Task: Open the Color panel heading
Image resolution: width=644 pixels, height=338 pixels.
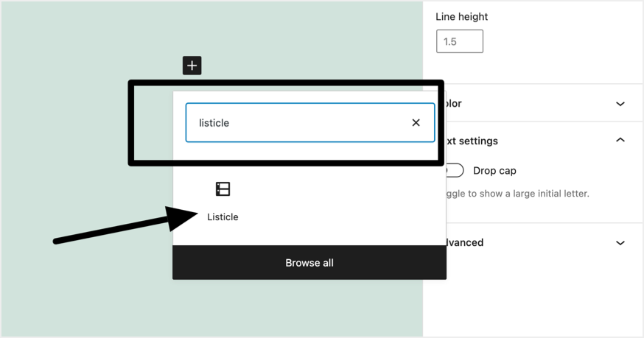Action: pyautogui.click(x=454, y=104)
